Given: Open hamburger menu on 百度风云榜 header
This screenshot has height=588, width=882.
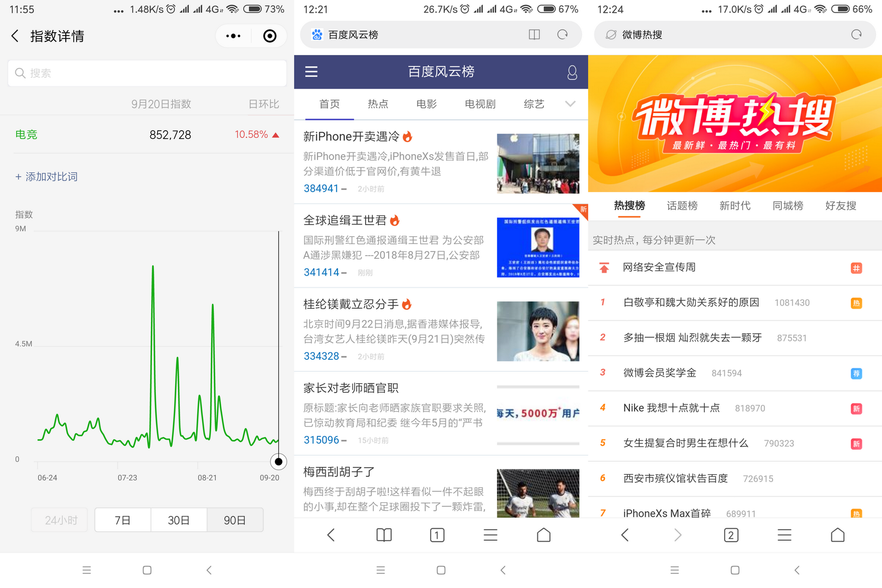Looking at the screenshot, I should point(311,72).
